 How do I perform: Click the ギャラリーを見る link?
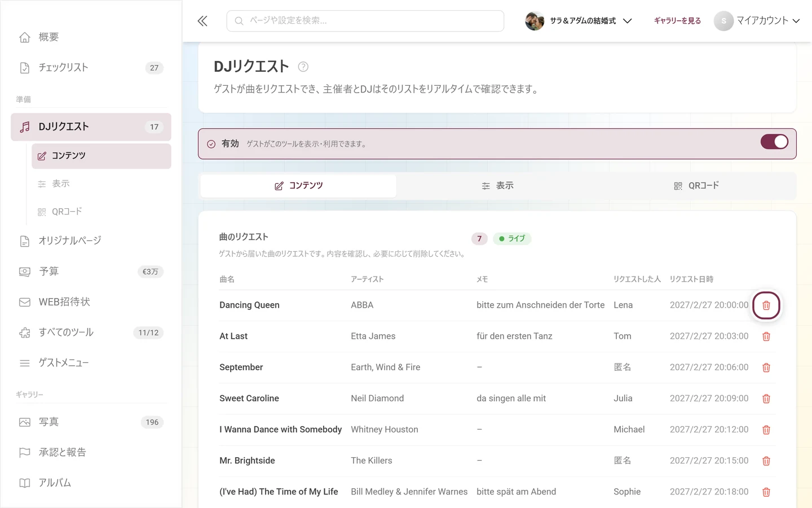pyautogui.click(x=677, y=21)
